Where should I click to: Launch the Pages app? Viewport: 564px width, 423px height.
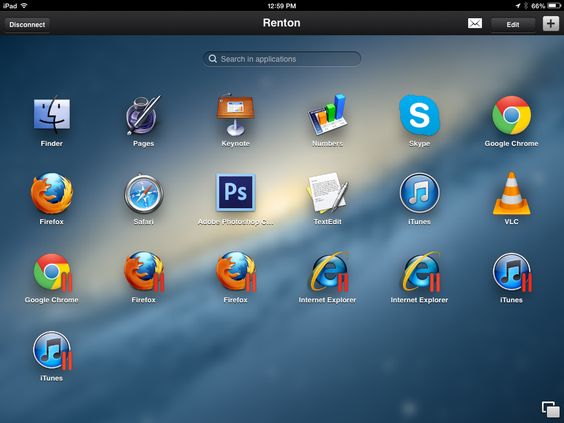pos(143,114)
